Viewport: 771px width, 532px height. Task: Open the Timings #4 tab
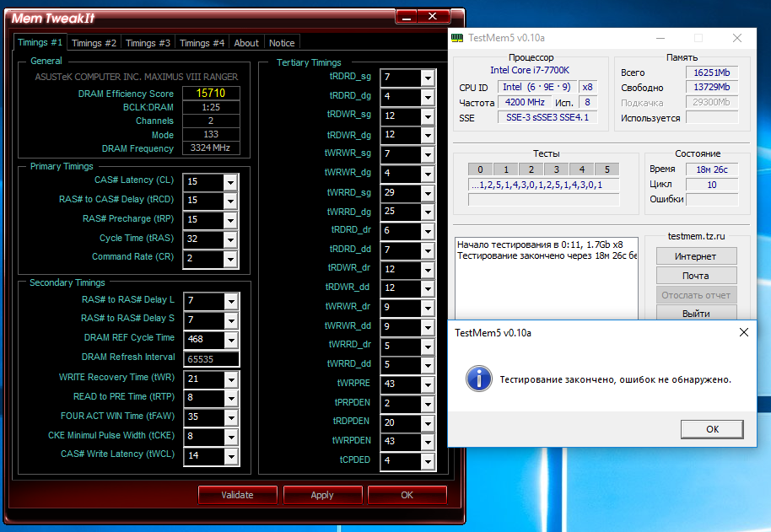[202, 43]
